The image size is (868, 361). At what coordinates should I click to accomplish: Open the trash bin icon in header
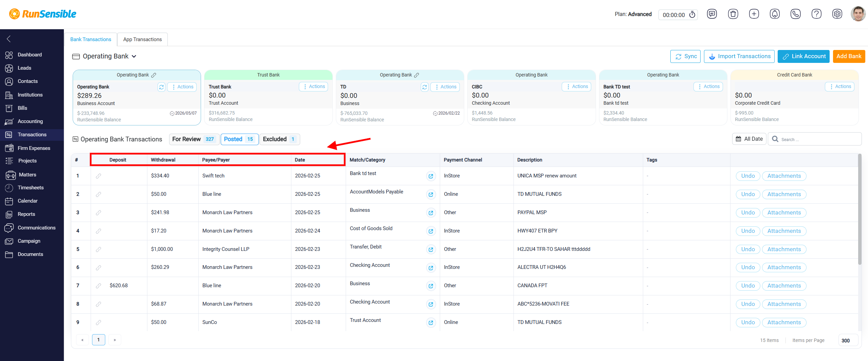click(x=733, y=14)
